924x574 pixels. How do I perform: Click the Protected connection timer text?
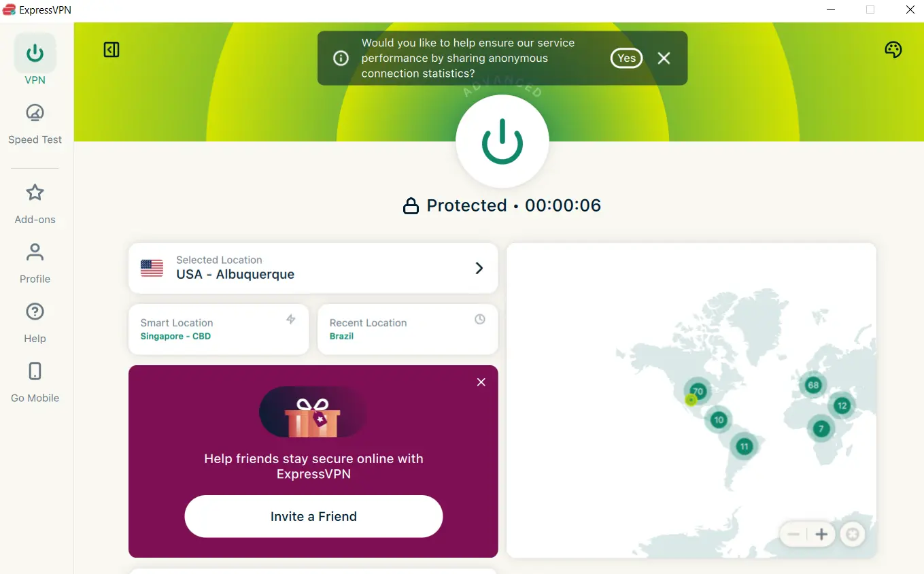pos(514,205)
